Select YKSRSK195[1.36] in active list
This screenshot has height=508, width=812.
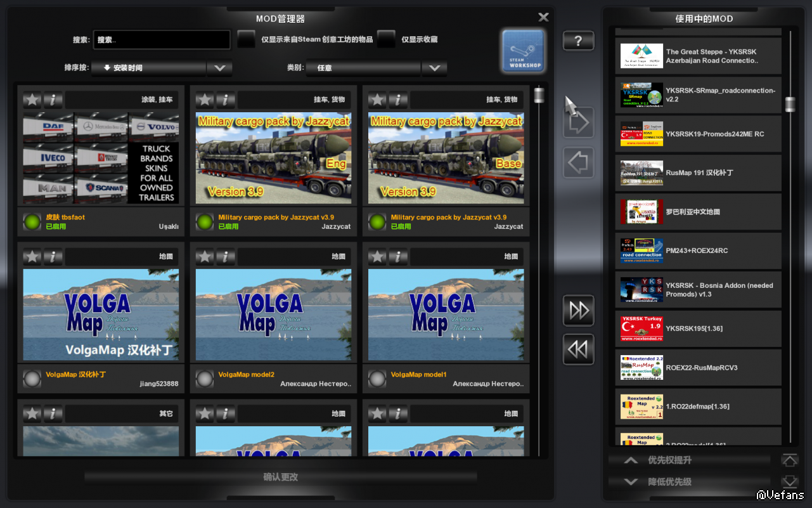(699, 329)
